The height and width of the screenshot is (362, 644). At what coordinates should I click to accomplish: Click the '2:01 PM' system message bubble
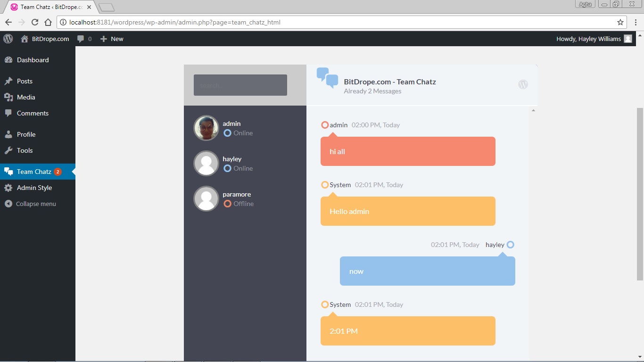[408, 331]
